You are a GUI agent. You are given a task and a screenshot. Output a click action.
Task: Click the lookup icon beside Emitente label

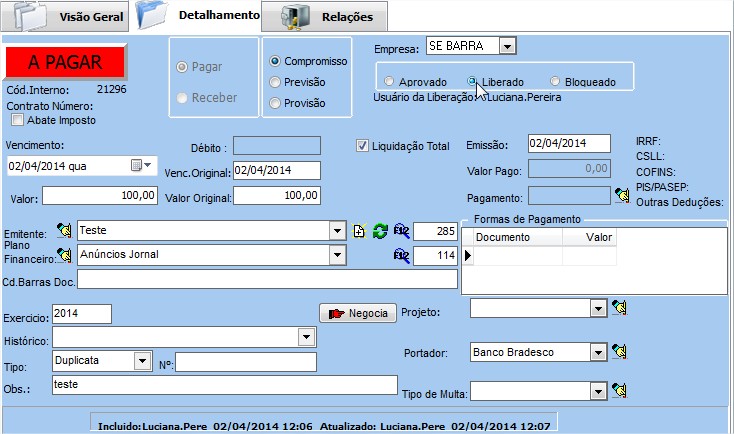click(65, 231)
